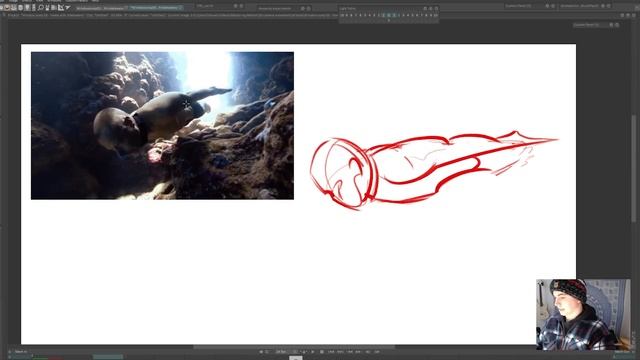Click the horizontal canvas scrollbar thumb
The width and height of the screenshot is (640, 360).
click(294, 347)
